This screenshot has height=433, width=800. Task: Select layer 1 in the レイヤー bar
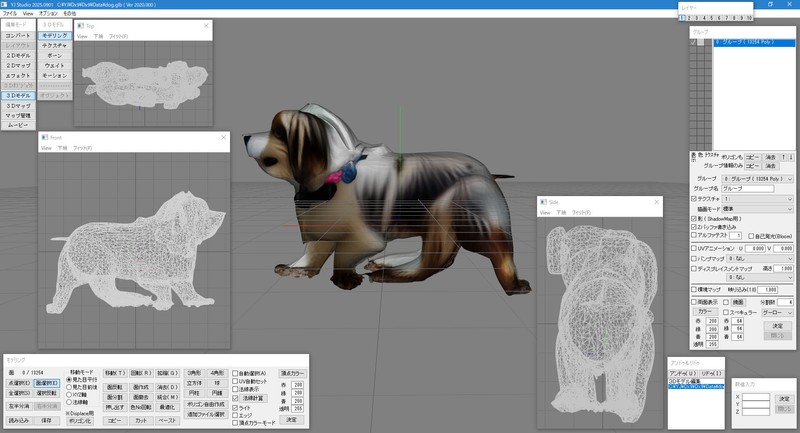(682, 17)
